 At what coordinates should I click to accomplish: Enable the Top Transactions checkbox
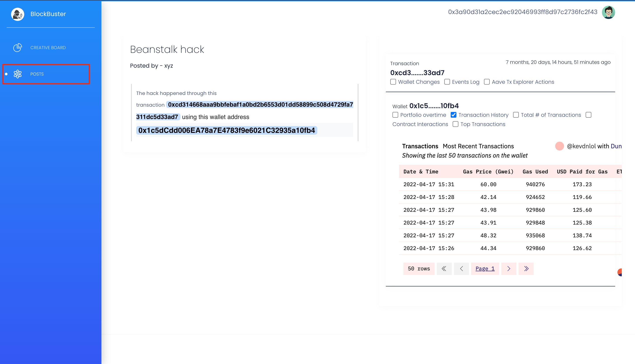pyautogui.click(x=456, y=124)
